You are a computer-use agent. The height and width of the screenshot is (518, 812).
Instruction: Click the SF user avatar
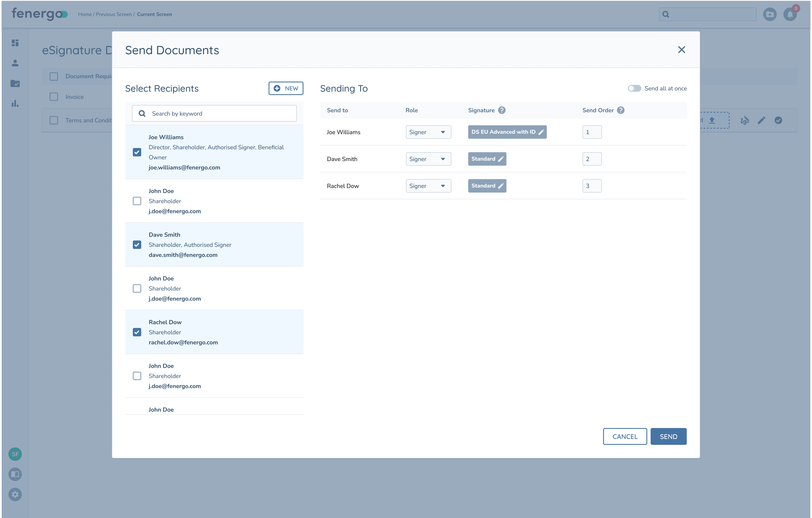coord(15,454)
